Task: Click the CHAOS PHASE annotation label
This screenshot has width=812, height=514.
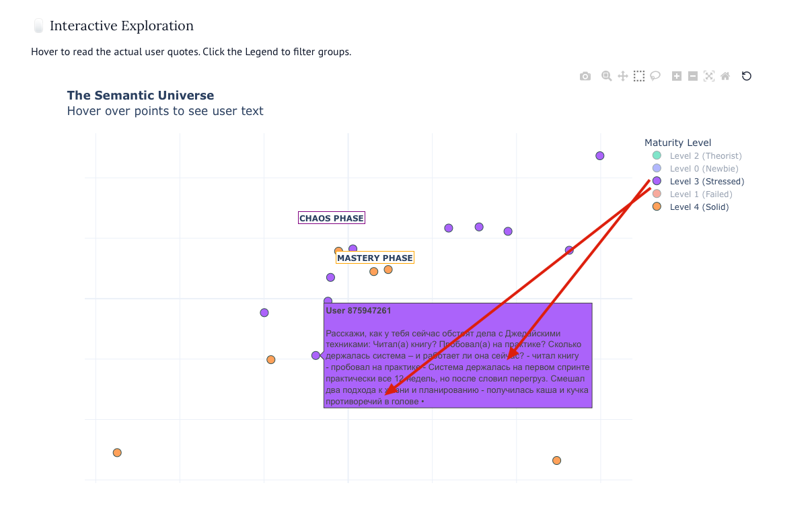Action: point(332,219)
